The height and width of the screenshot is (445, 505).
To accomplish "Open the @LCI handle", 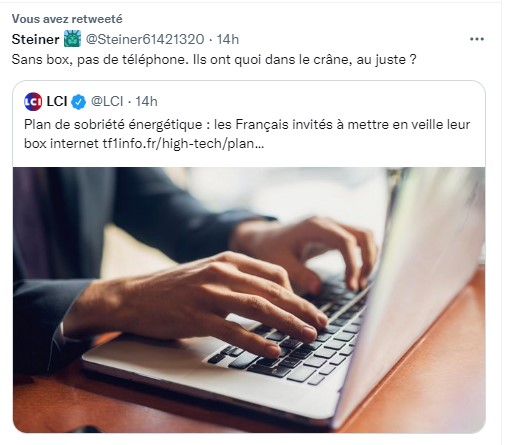I will coord(107,101).
